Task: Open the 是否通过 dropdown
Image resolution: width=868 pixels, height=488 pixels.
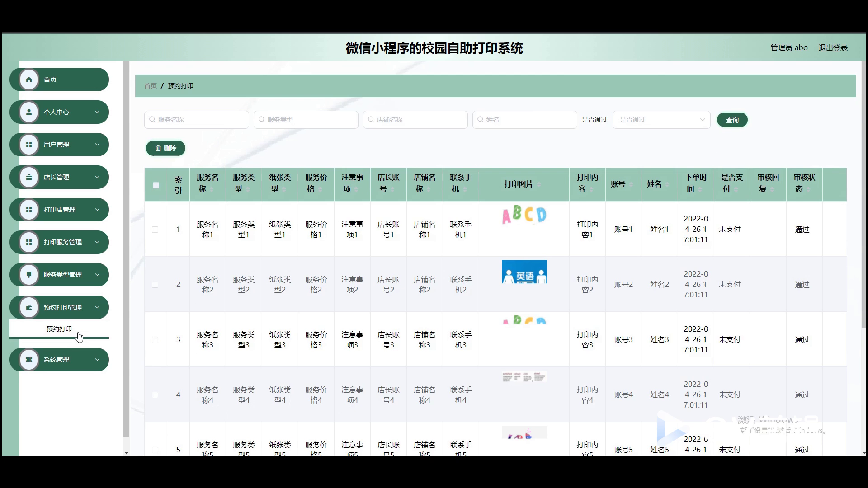Action: [x=661, y=120]
